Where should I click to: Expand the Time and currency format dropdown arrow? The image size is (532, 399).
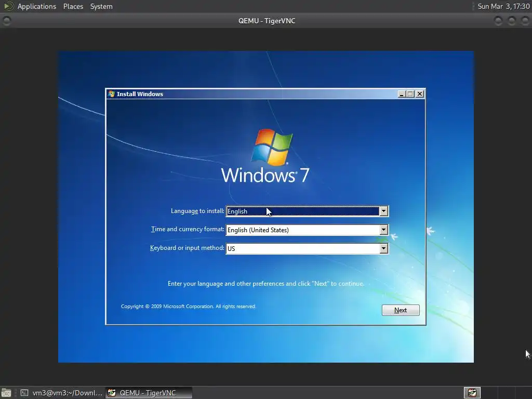tap(384, 230)
